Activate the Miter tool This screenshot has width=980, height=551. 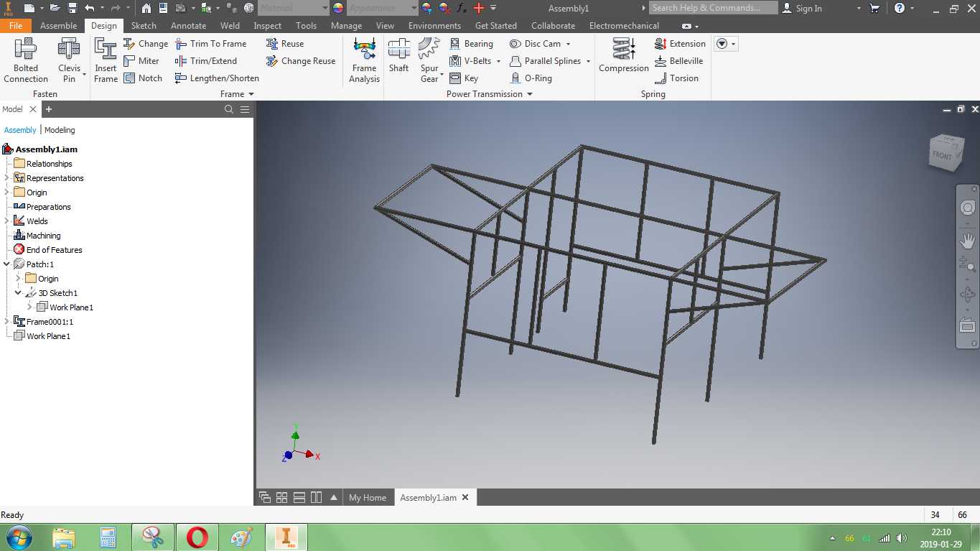[141, 61]
